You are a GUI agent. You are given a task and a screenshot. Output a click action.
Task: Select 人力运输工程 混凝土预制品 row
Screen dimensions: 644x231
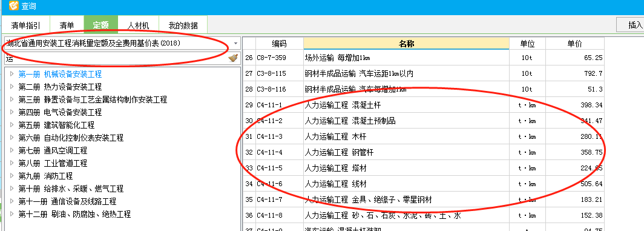(423, 121)
